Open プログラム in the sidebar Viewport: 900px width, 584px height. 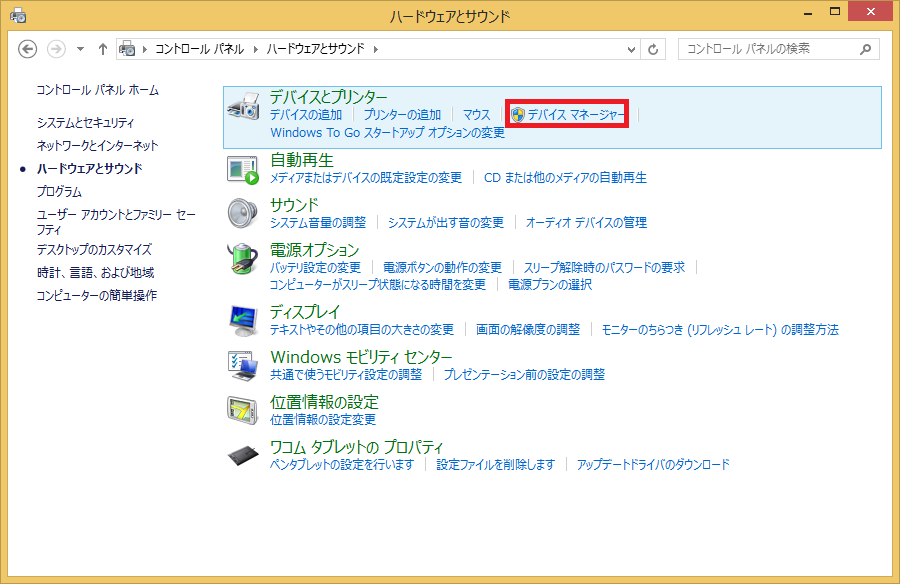[59, 192]
